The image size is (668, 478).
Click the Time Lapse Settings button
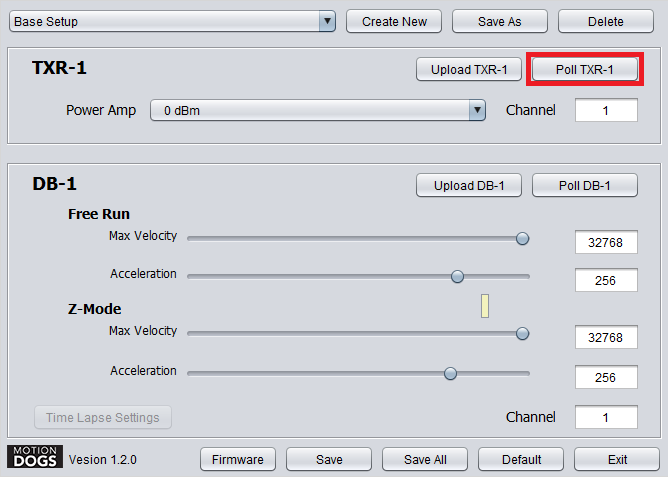pyautogui.click(x=103, y=418)
